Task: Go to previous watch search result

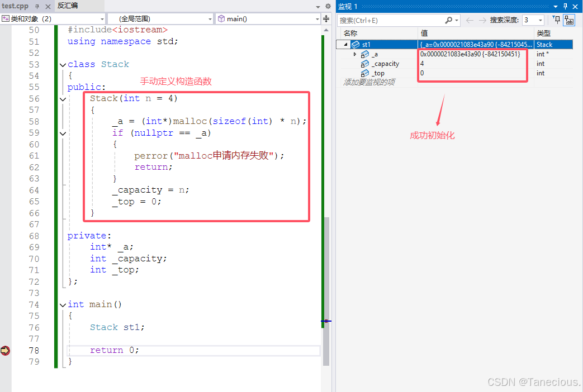Action: (x=470, y=20)
